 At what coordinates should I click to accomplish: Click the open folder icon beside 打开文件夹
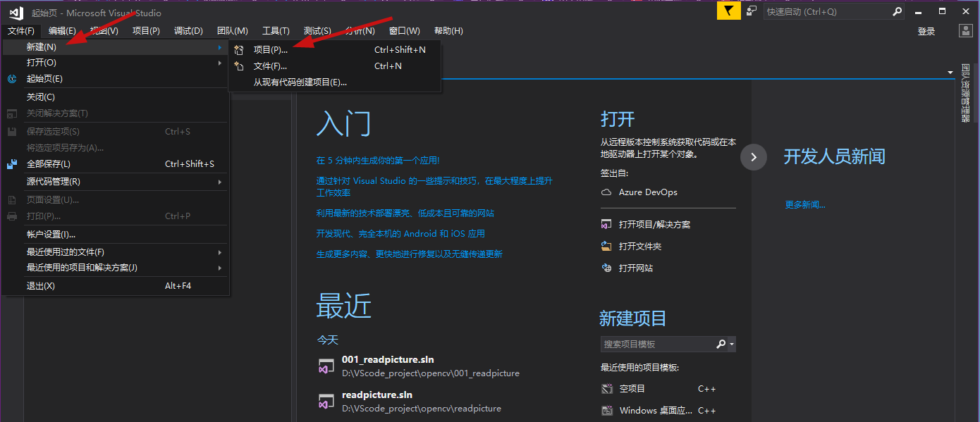click(606, 247)
